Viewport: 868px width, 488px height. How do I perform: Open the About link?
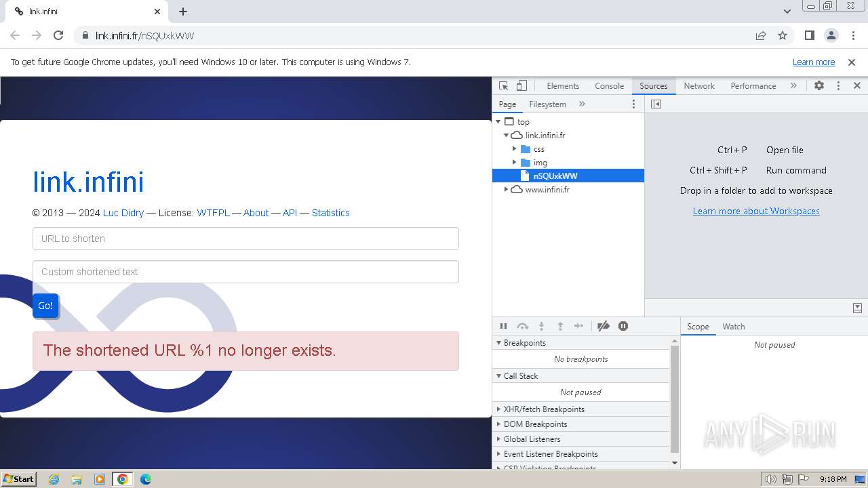(x=256, y=213)
